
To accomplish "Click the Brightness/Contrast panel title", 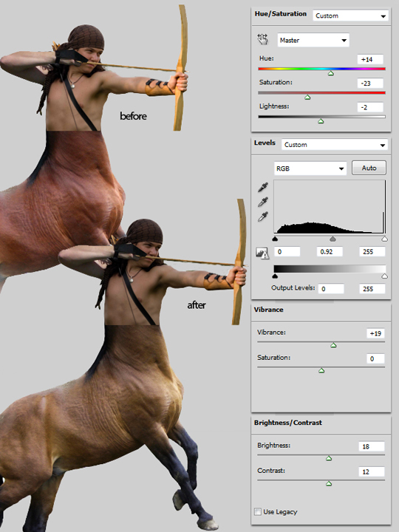I will coord(287,423).
